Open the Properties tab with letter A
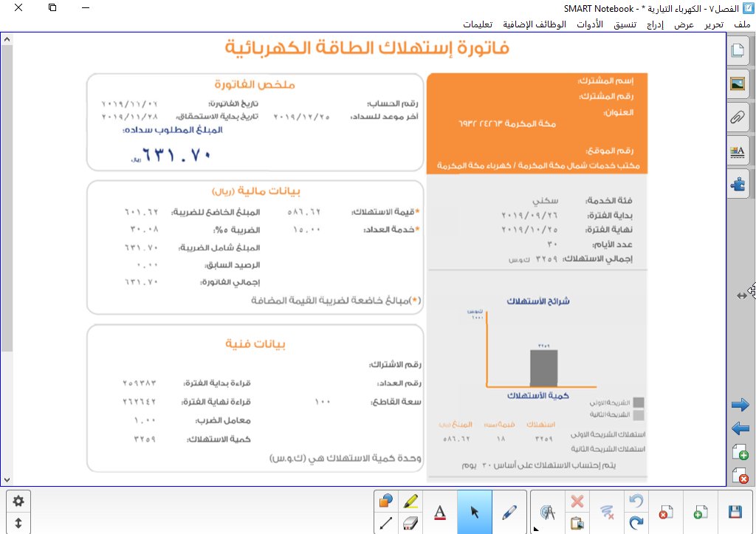 (738, 151)
